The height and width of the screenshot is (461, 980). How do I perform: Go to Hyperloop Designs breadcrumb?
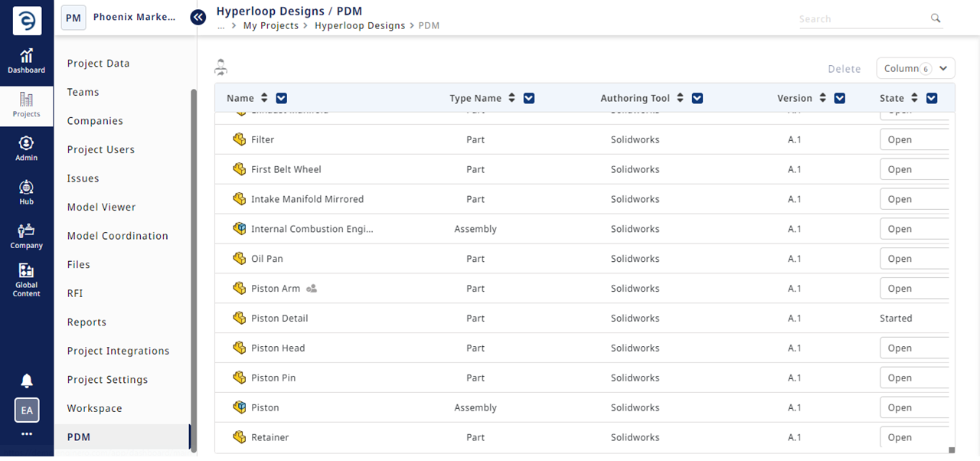click(360, 25)
